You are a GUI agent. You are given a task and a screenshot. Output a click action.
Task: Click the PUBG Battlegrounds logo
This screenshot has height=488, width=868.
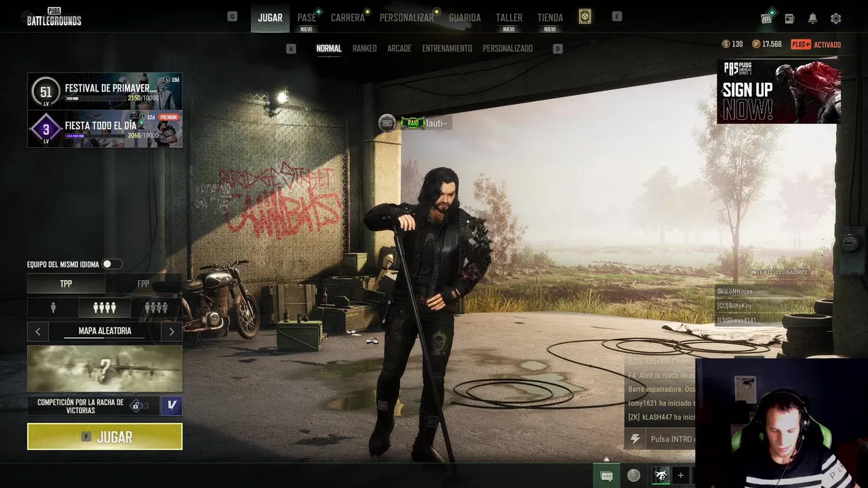click(x=54, y=17)
